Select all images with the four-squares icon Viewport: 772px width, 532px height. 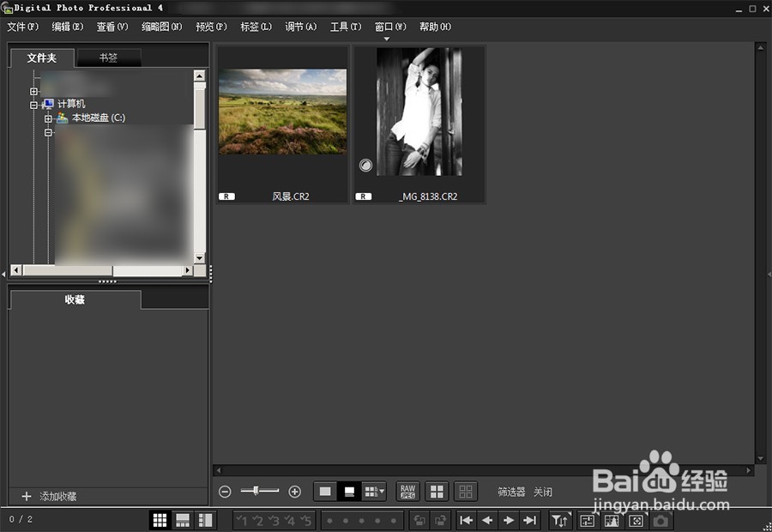tap(437, 492)
